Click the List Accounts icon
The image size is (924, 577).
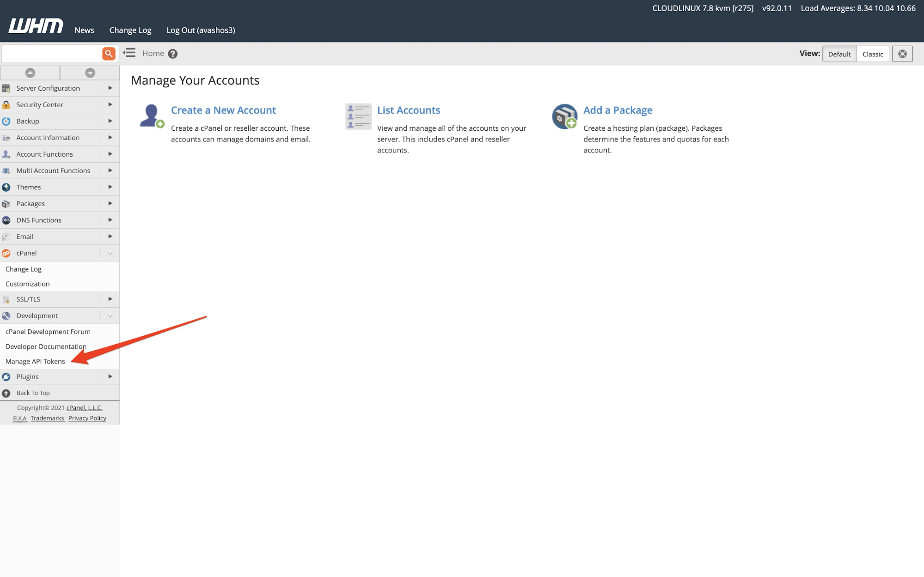(x=358, y=116)
